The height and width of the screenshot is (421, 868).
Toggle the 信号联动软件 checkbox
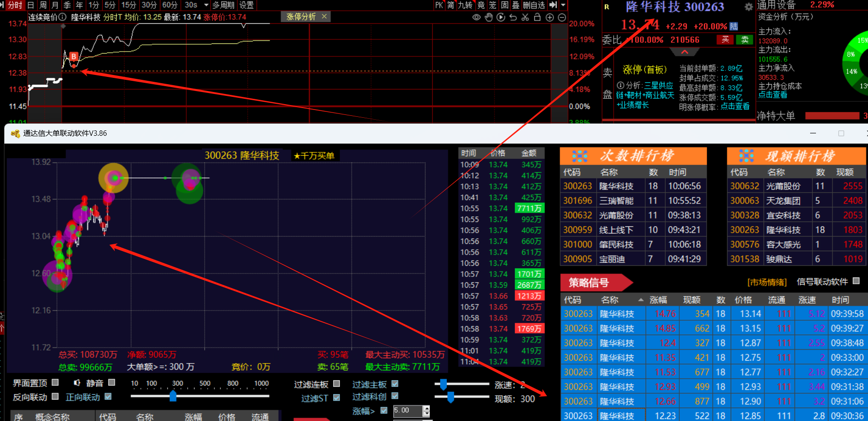(x=856, y=281)
